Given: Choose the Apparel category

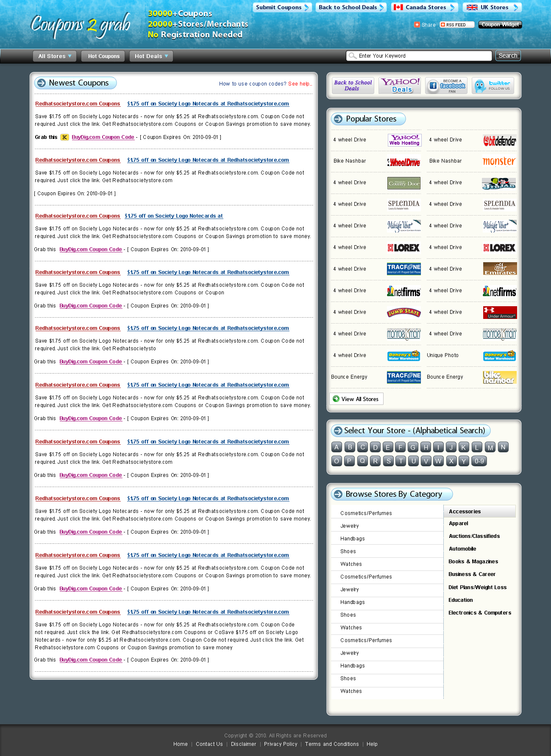Looking at the screenshot, I should tap(458, 523).
